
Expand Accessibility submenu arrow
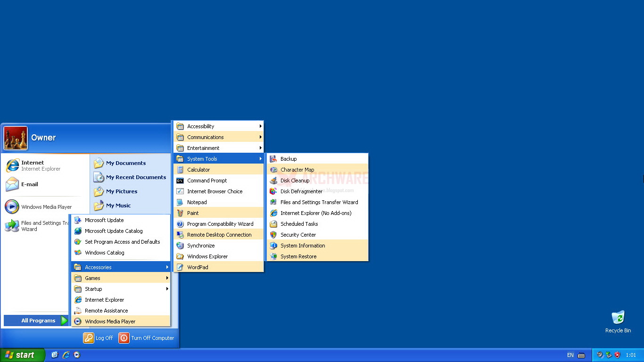pyautogui.click(x=260, y=126)
